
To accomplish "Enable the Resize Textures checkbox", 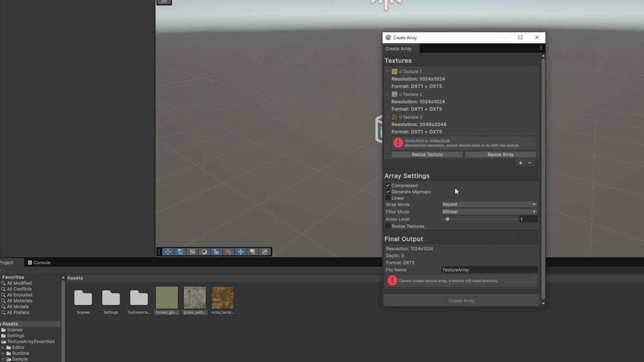I will (x=388, y=226).
